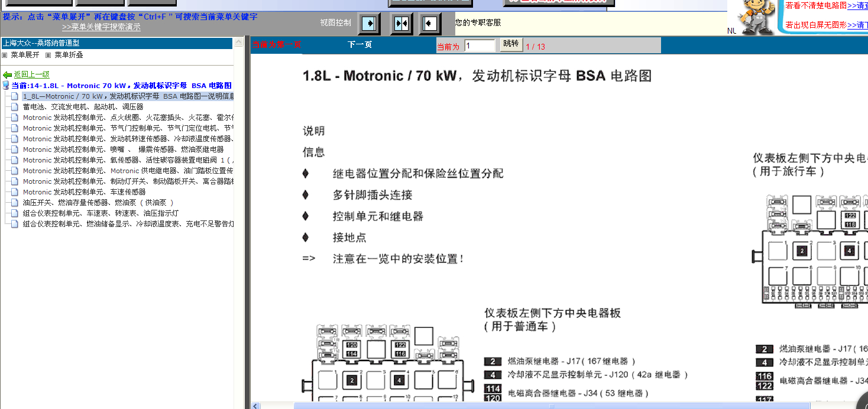Click 注意在一览中的安装位置 text
The height and width of the screenshot is (409, 868).
point(399,259)
